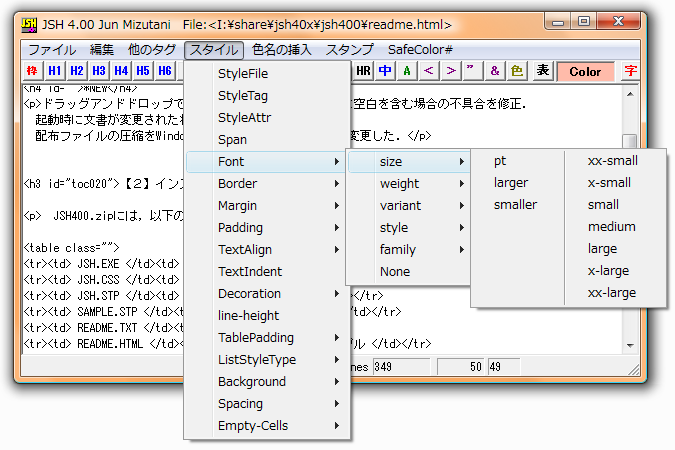Select None in the Font submenu

click(409, 271)
